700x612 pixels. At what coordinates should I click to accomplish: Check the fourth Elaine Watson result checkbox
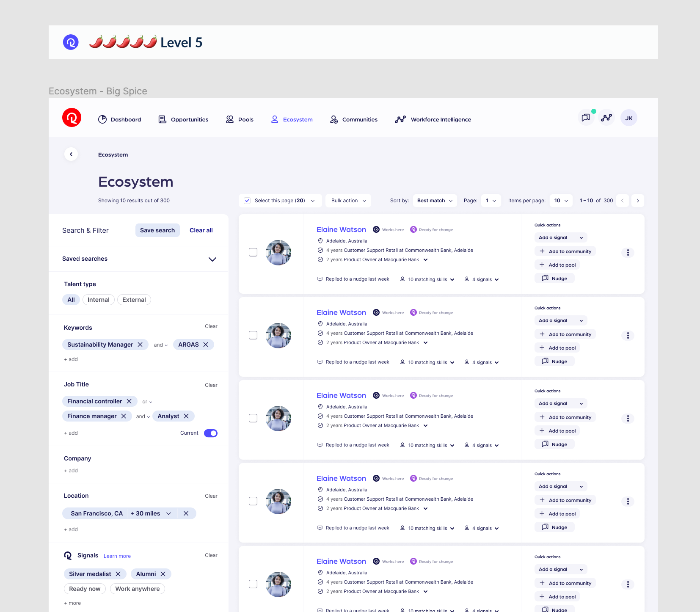(253, 501)
